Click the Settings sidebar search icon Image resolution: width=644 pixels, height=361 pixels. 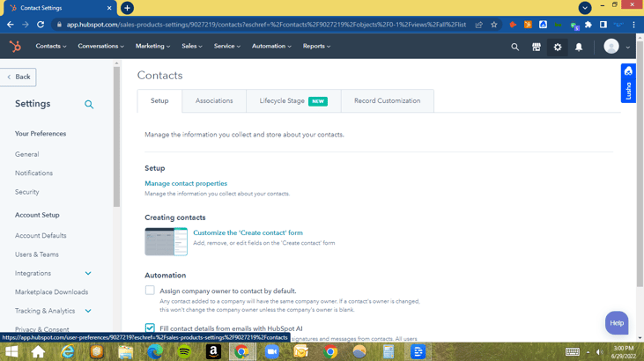click(x=89, y=105)
